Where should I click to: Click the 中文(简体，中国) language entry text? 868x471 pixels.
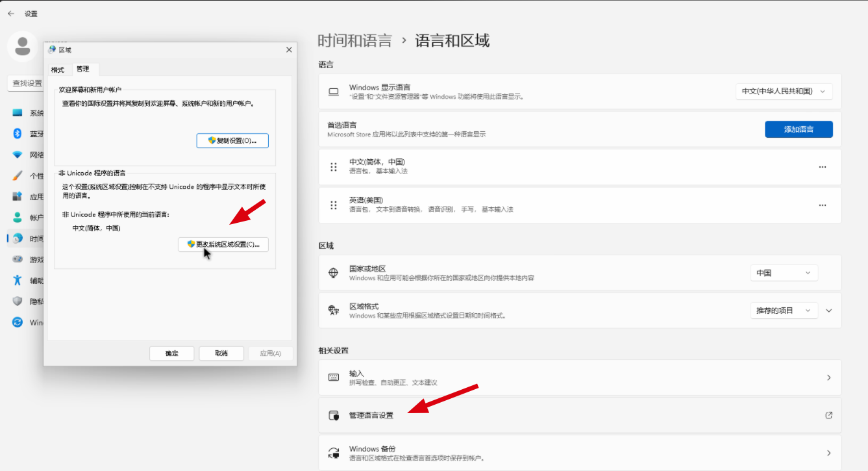coord(377,162)
